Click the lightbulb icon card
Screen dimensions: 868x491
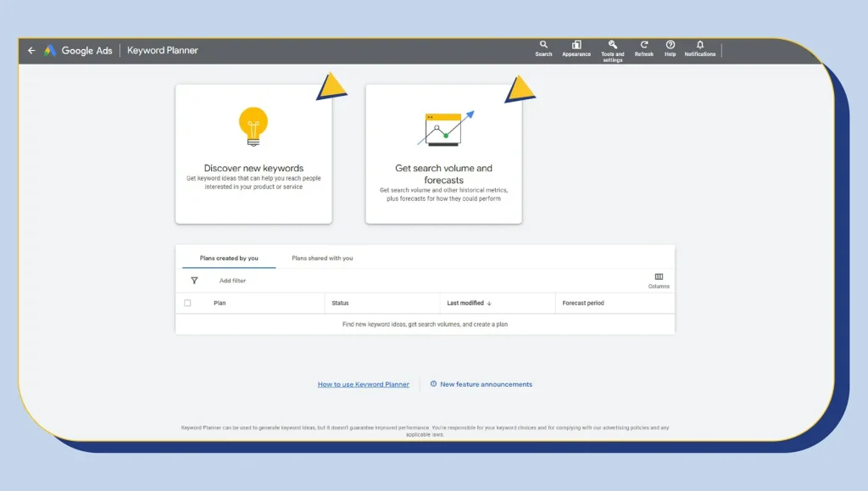pyautogui.click(x=253, y=126)
